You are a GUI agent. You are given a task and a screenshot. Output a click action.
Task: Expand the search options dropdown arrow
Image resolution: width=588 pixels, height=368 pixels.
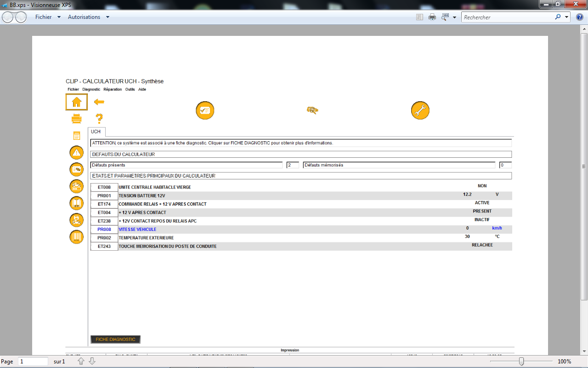pos(567,17)
